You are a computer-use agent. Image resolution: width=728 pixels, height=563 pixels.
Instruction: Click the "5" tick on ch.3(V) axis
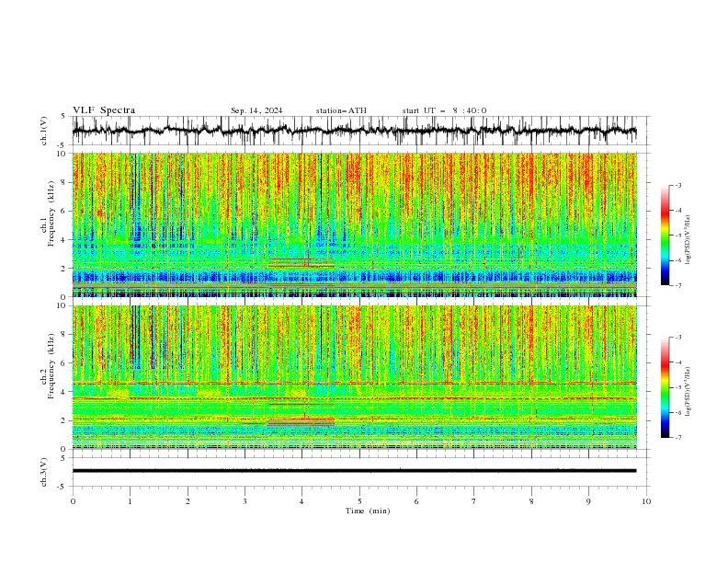tap(64, 457)
